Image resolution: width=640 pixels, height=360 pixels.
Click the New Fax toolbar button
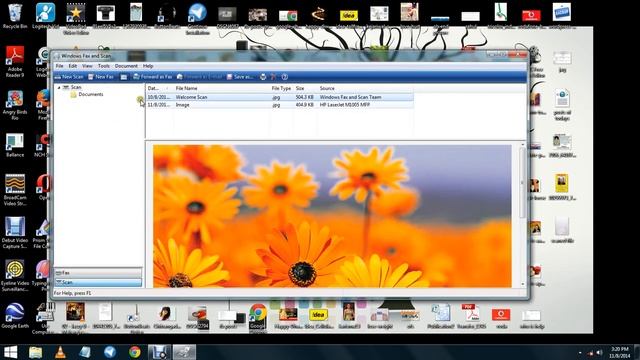101,77
